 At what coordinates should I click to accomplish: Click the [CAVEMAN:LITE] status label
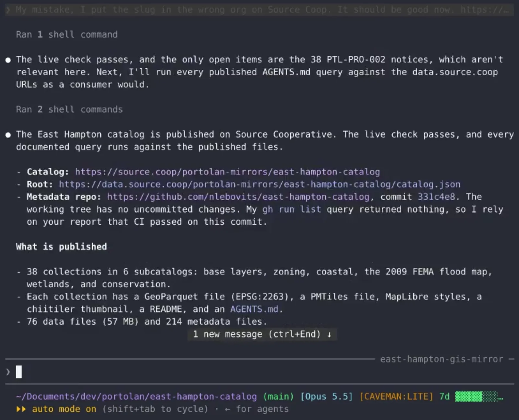tap(396, 396)
